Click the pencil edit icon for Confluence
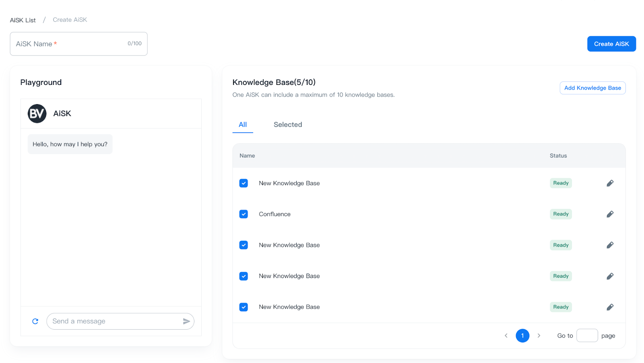 [x=610, y=214]
